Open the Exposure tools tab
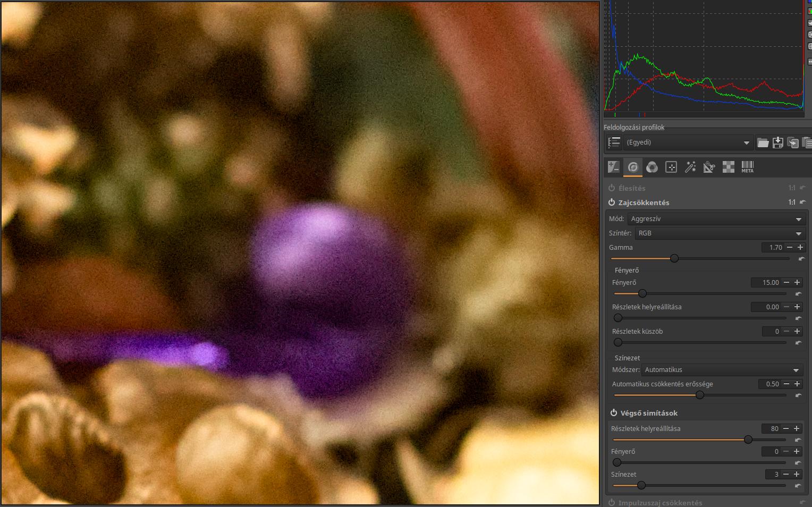This screenshot has height=507, width=812. (614, 167)
